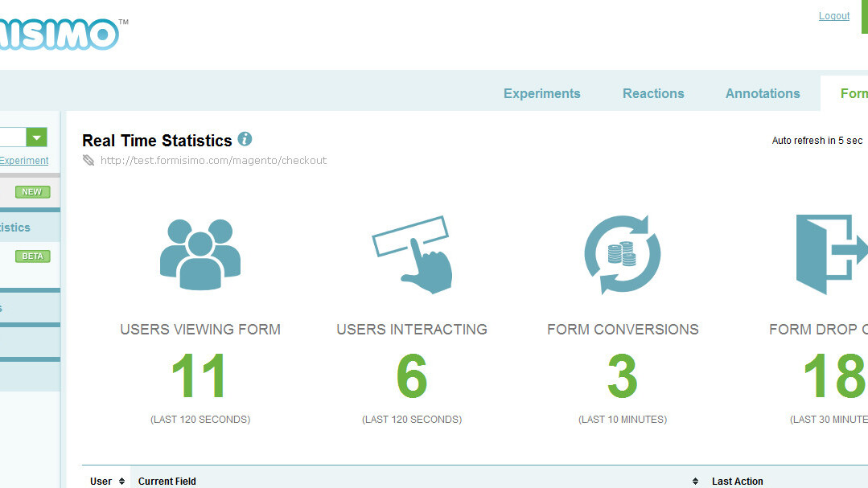Switch to the Experiments tab
This screenshot has height=488, width=868.
click(541, 93)
